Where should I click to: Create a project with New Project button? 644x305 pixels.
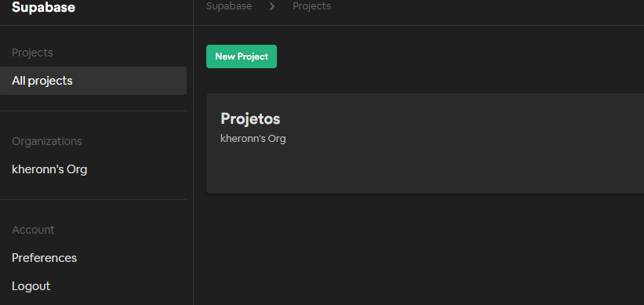click(242, 56)
